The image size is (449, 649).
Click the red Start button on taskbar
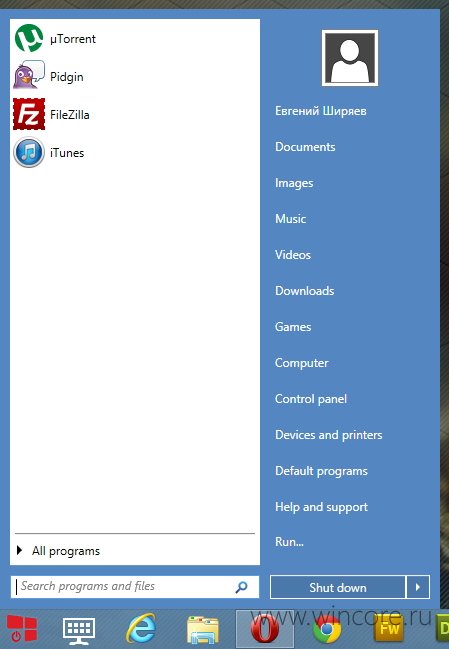[x=22, y=628]
